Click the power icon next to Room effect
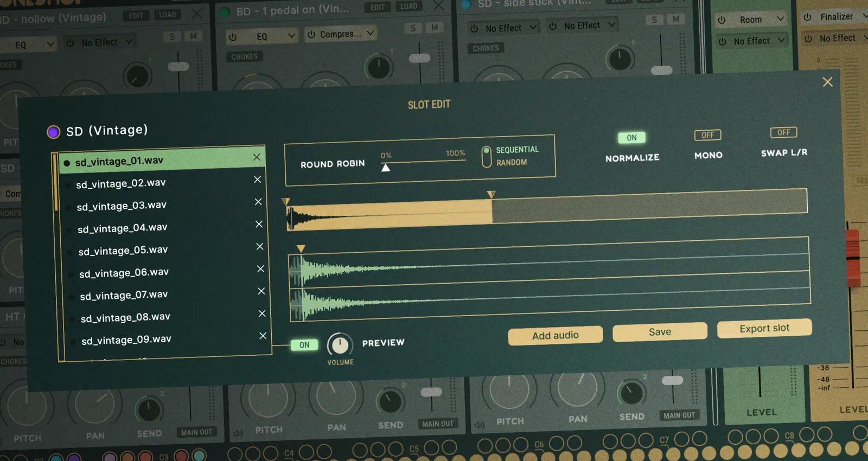 722,20
